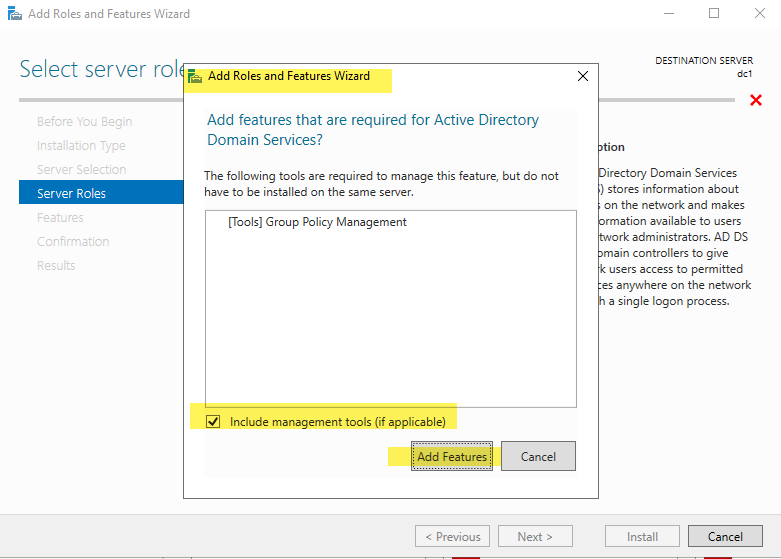Click the red X error icon
This screenshot has height=559, width=781.
click(x=756, y=100)
